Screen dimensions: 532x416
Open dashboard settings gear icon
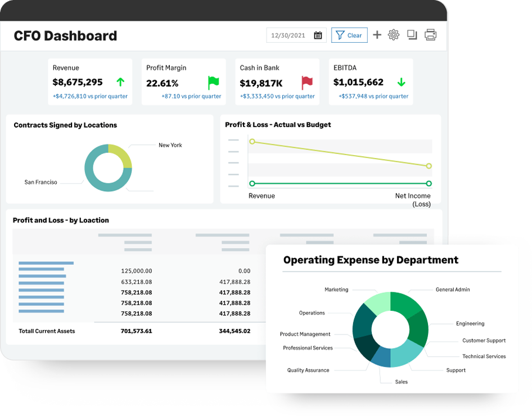tap(394, 35)
